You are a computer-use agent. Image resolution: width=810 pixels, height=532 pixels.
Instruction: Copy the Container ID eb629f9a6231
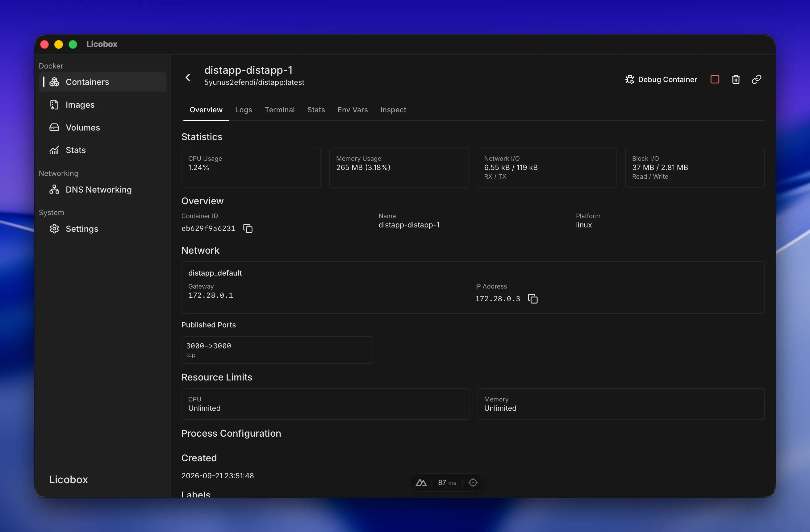(248, 228)
